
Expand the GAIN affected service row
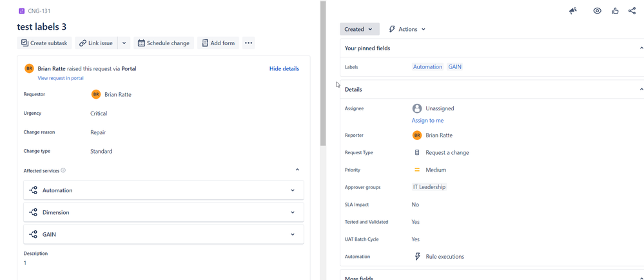click(164, 234)
